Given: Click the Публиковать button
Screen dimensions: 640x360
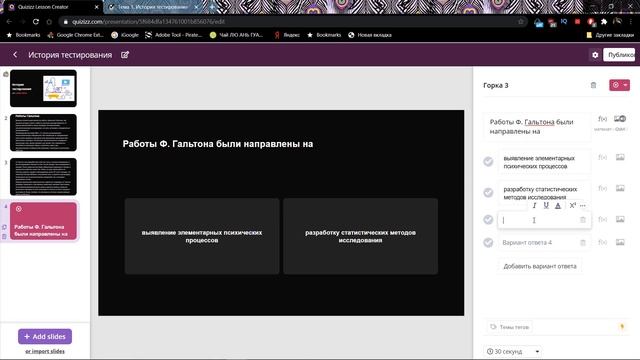Looking at the screenshot, I should pyautogui.click(x=620, y=55).
